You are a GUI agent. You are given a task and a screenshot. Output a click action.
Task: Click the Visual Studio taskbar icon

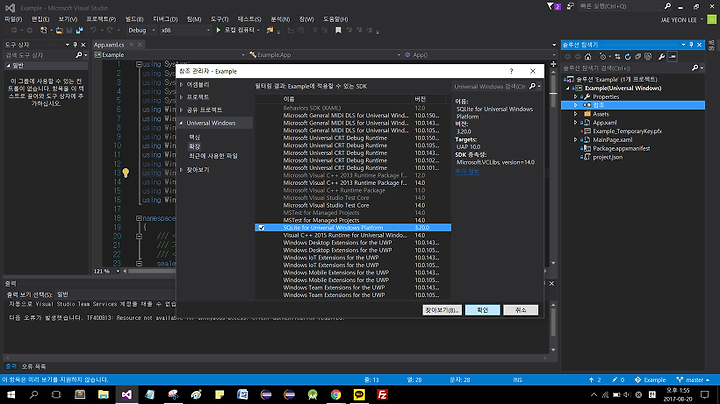(x=127, y=394)
